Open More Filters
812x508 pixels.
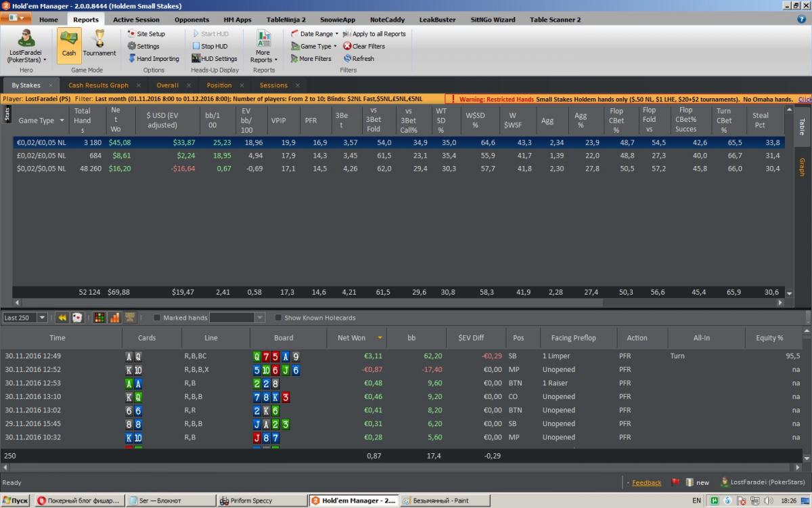click(x=311, y=59)
